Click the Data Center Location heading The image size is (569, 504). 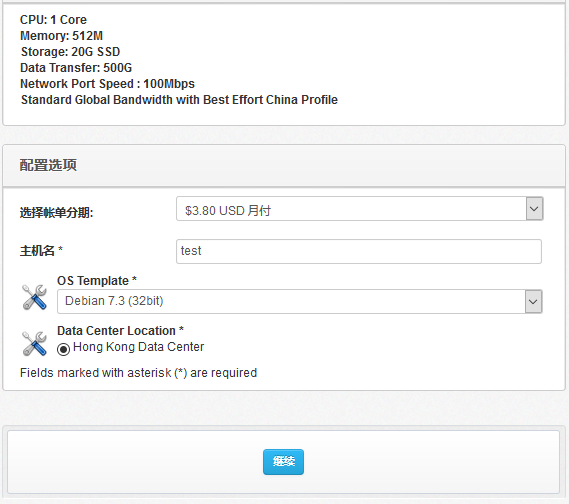point(120,331)
